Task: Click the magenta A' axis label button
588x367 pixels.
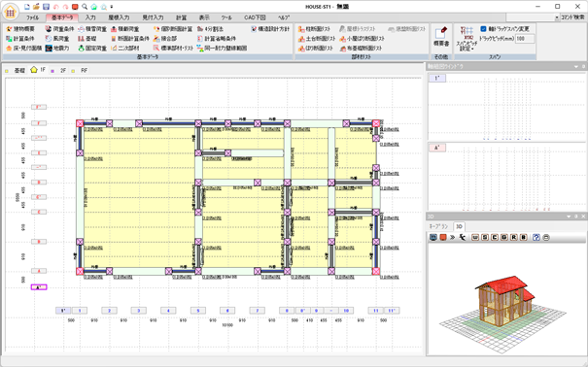Action: 39,287
